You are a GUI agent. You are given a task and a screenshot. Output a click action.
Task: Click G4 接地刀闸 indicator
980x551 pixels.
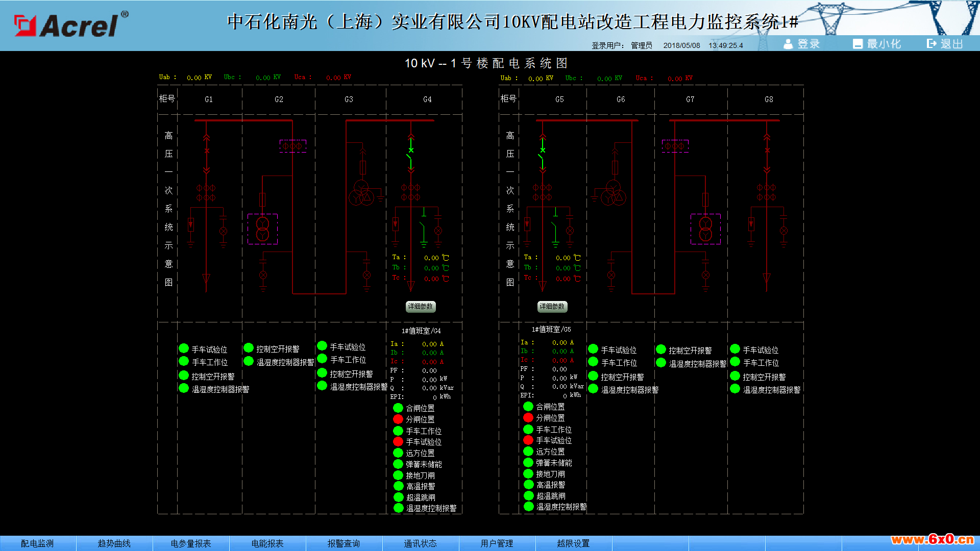[x=398, y=475]
